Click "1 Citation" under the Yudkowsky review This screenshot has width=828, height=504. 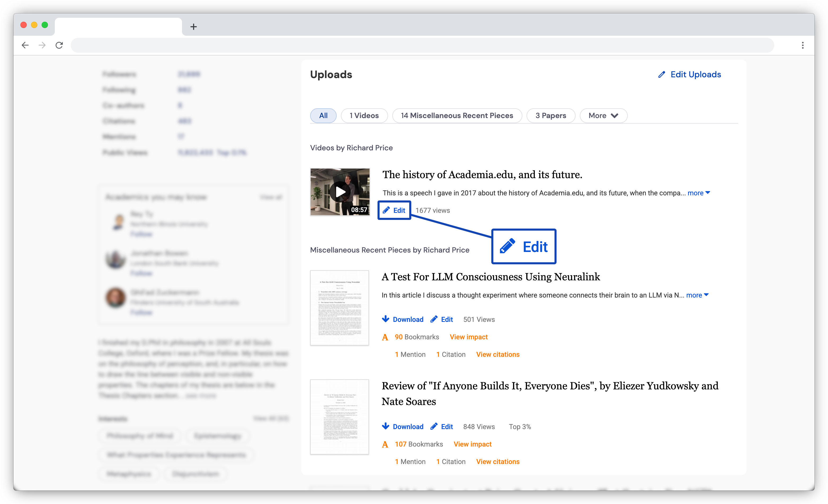pyautogui.click(x=451, y=461)
